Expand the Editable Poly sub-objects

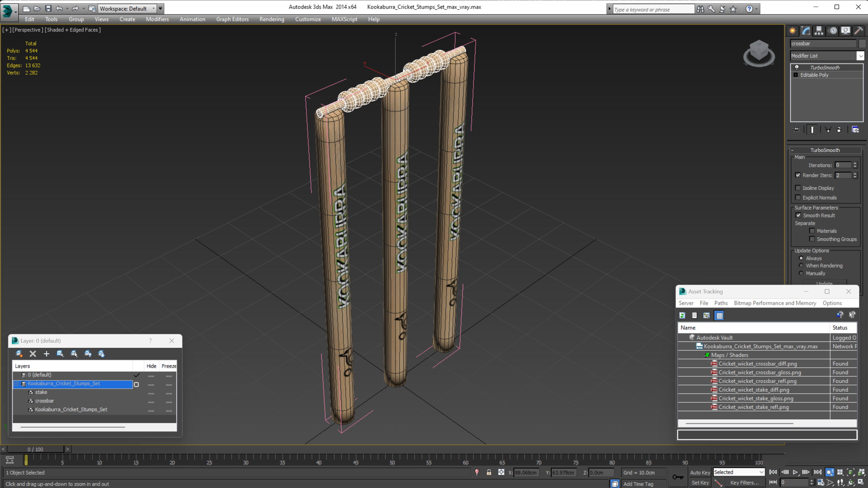(796, 75)
